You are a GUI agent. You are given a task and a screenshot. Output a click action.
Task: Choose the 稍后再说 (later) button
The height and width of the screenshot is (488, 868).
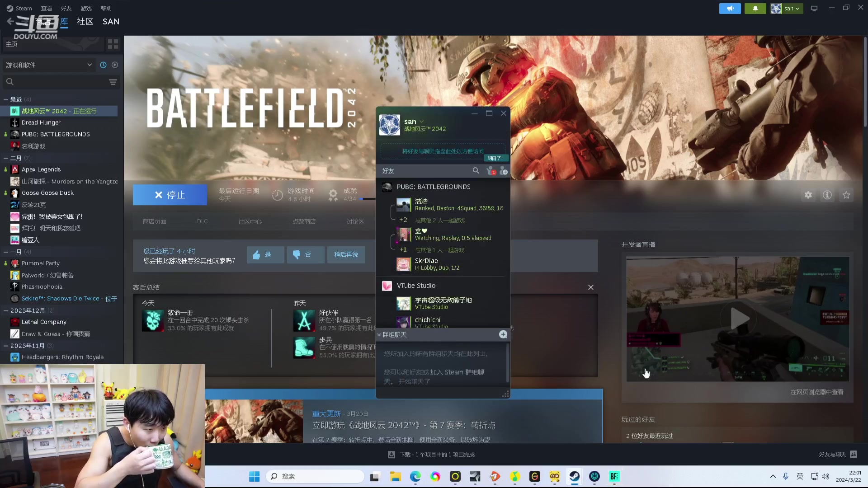(346, 255)
